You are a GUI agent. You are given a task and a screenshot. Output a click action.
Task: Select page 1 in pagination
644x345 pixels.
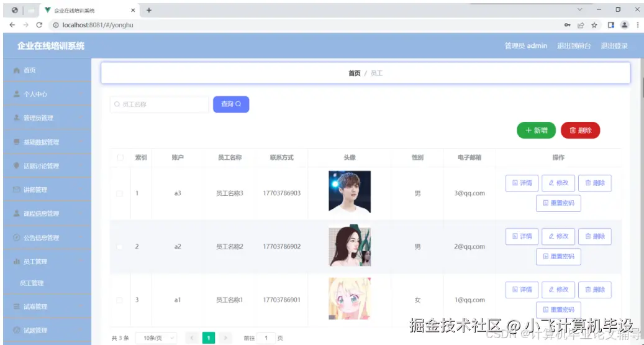coord(209,338)
